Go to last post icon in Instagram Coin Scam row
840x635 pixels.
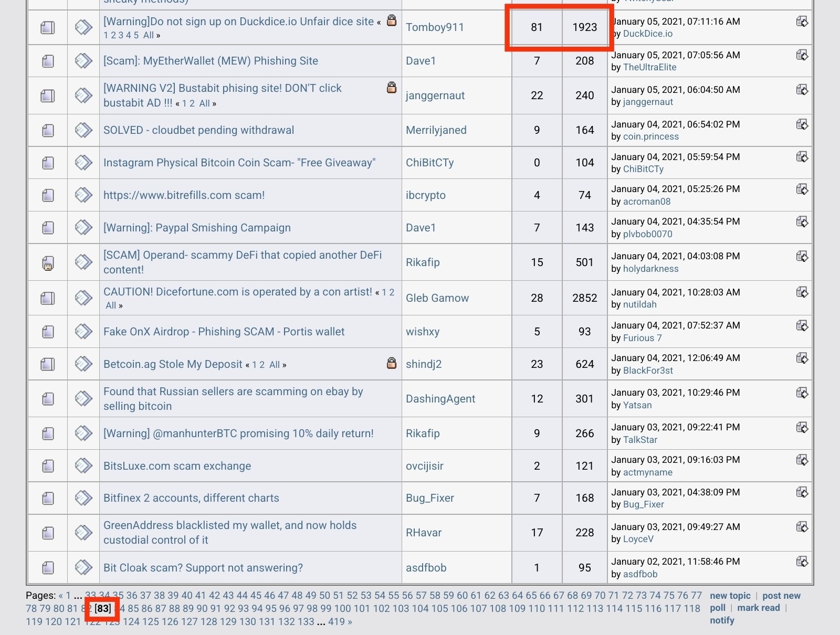[x=802, y=157]
